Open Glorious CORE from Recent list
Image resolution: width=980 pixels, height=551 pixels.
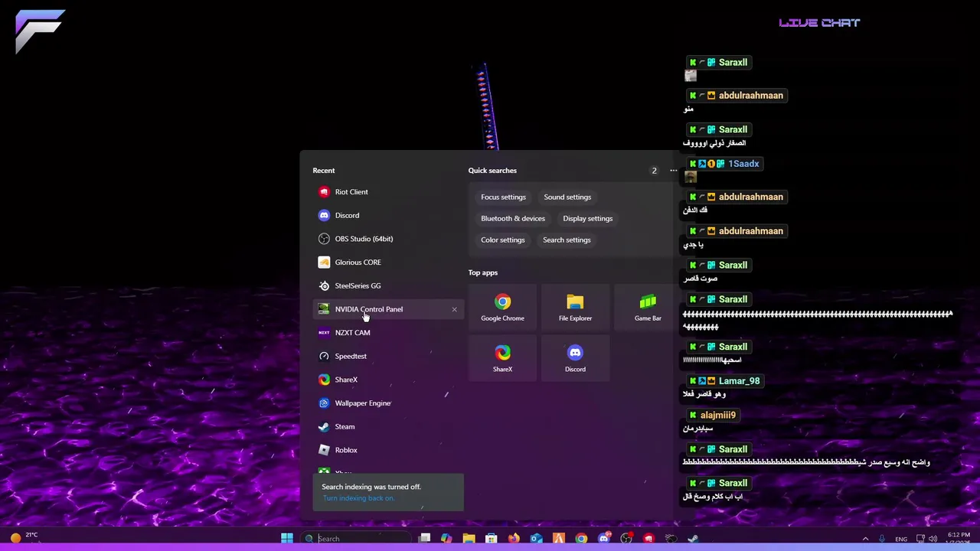point(388,262)
